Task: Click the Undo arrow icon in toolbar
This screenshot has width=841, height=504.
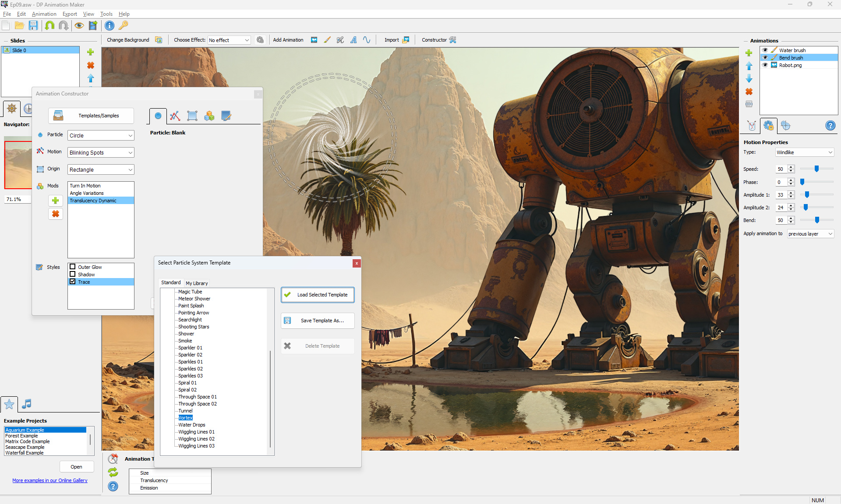Action: click(49, 26)
